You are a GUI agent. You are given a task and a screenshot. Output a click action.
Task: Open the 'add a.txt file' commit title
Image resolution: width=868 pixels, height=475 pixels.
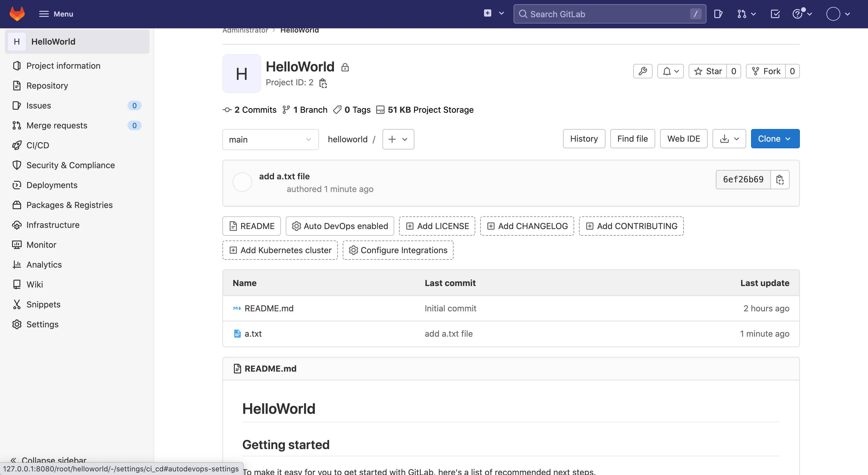(284, 176)
